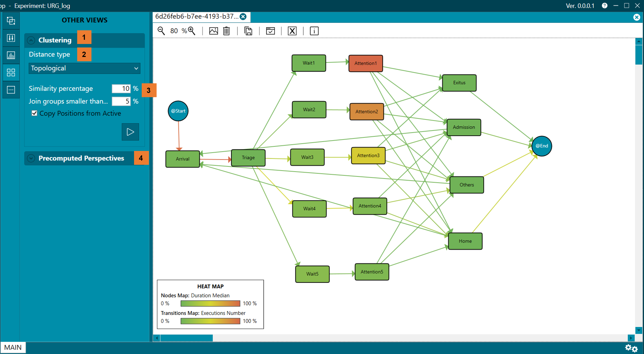Viewport: 644px width, 354px height.
Task: Open the Topological distance type dropdown
Action: [85, 68]
